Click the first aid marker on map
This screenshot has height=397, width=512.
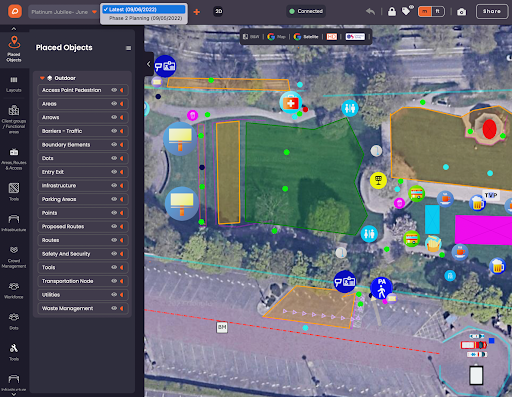(x=291, y=103)
